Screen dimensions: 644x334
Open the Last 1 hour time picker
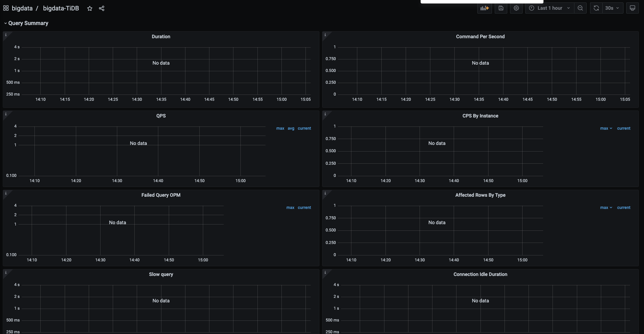[x=549, y=8]
